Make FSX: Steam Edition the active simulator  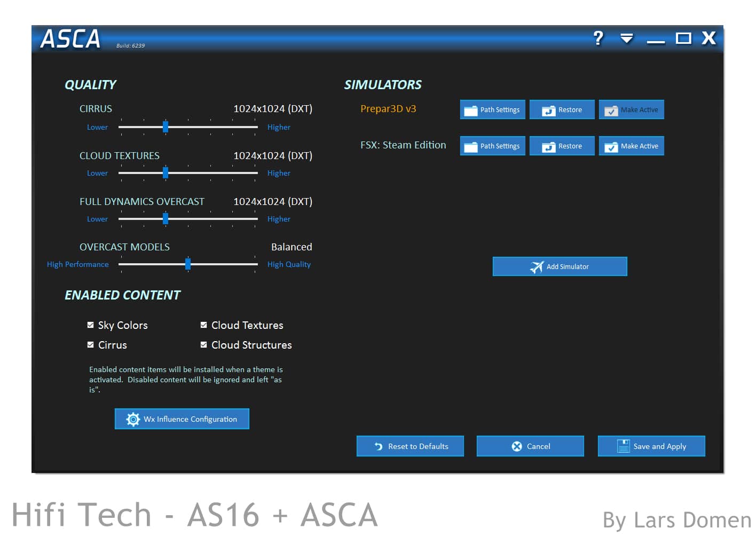tap(631, 146)
